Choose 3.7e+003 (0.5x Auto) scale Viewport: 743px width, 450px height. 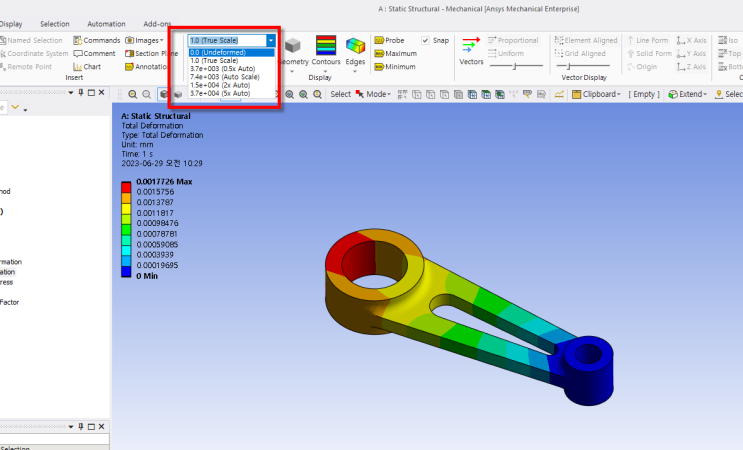tap(231, 69)
